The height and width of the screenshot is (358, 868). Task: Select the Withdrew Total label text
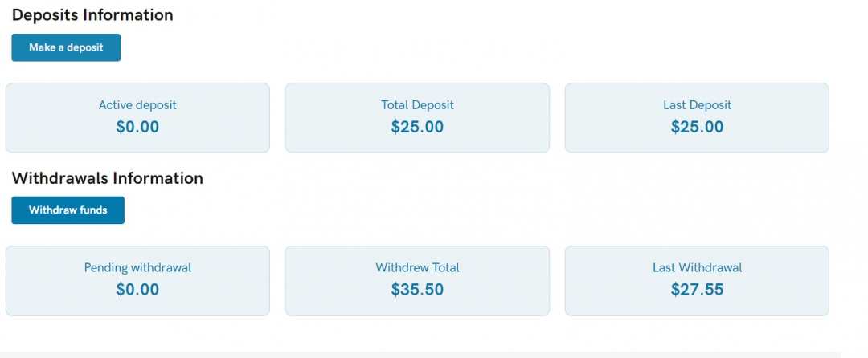417,268
